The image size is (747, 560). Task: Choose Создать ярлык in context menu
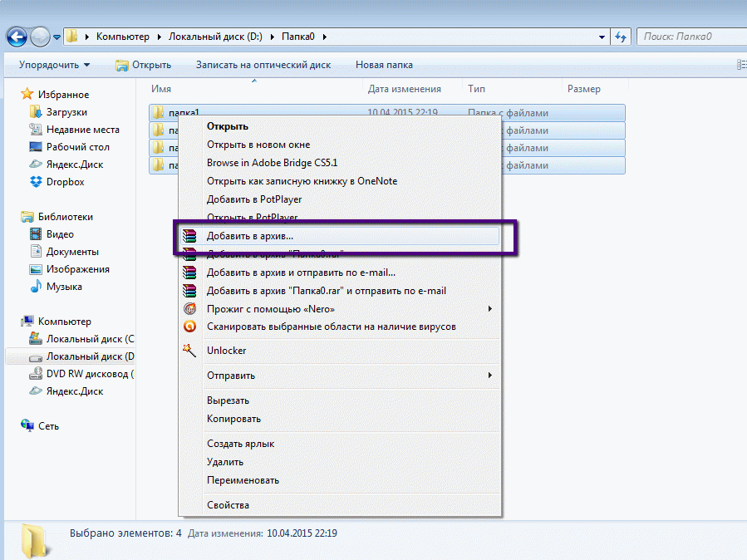241,444
